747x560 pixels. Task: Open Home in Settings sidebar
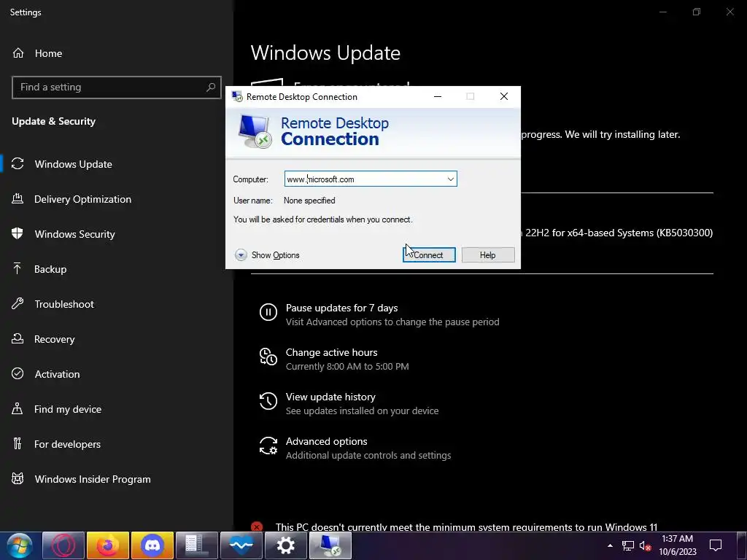tap(48, 53)
